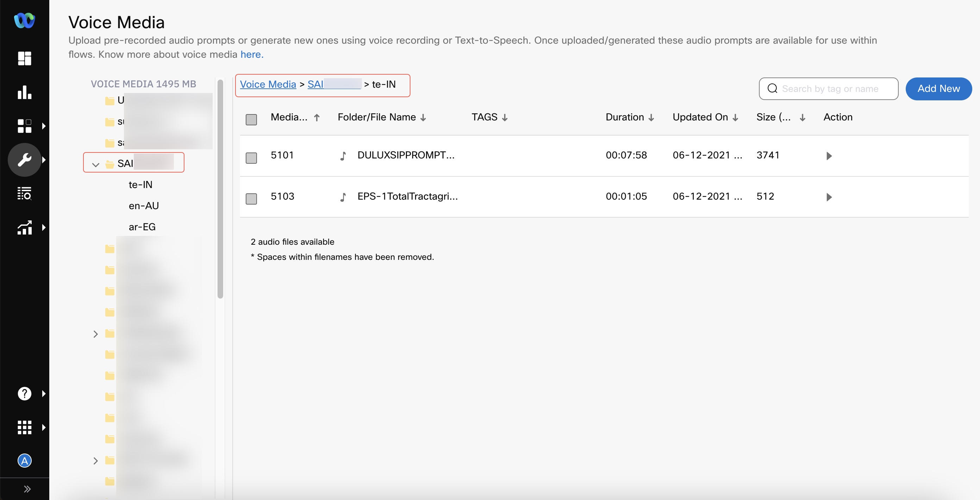
Task: Click the folder icon next to U
Action: click(x=109, y=101)
